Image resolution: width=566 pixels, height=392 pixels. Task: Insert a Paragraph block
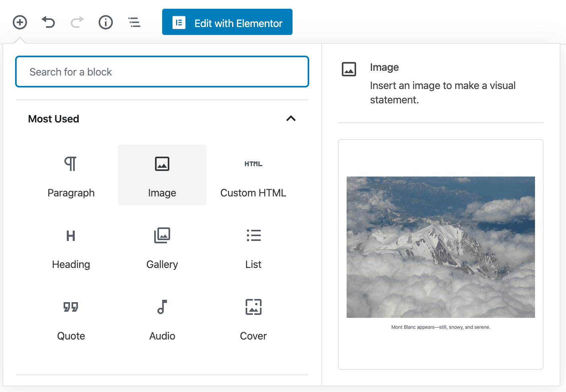71,175
